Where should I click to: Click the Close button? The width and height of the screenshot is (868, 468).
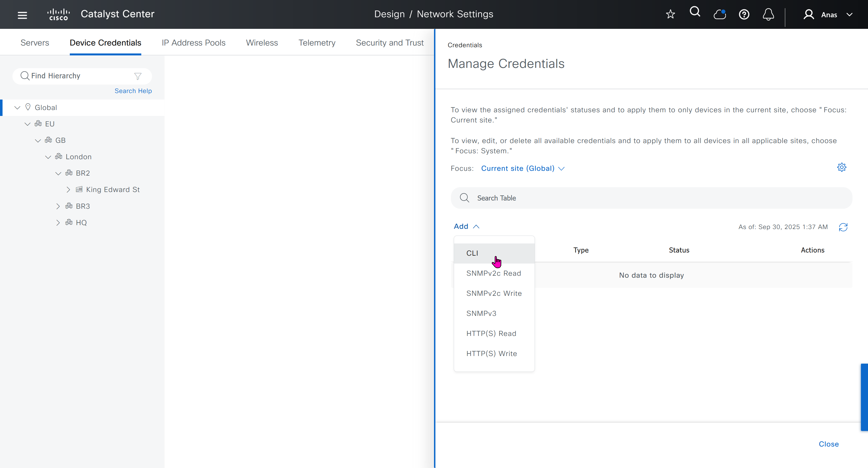coord(828,444)
